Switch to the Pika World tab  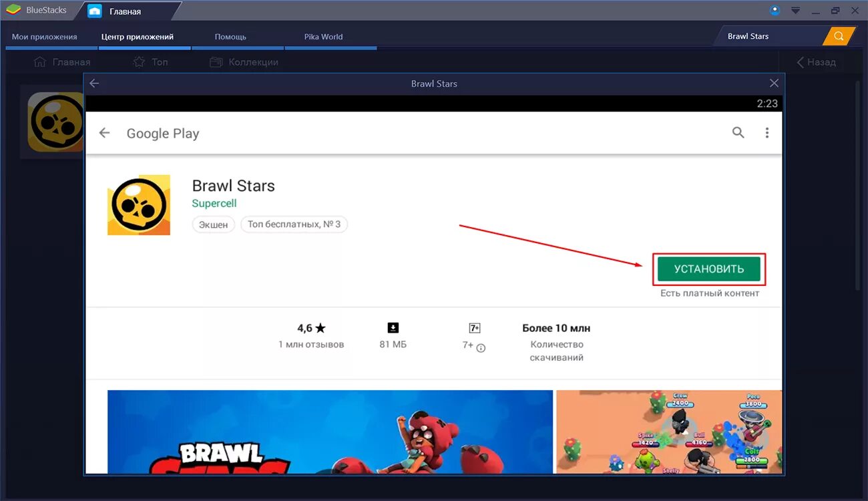324,37
